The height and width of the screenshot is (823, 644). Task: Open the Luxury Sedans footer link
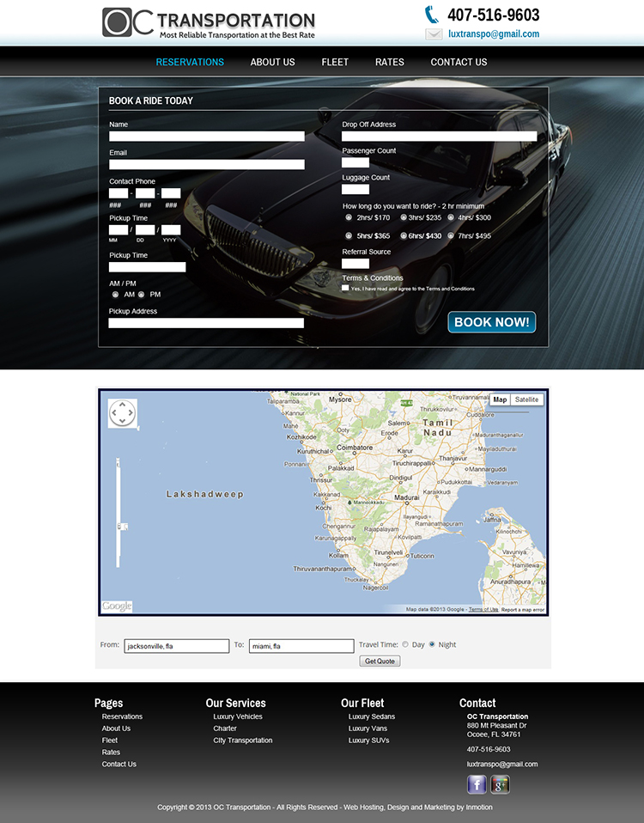[x=372, y=716]
